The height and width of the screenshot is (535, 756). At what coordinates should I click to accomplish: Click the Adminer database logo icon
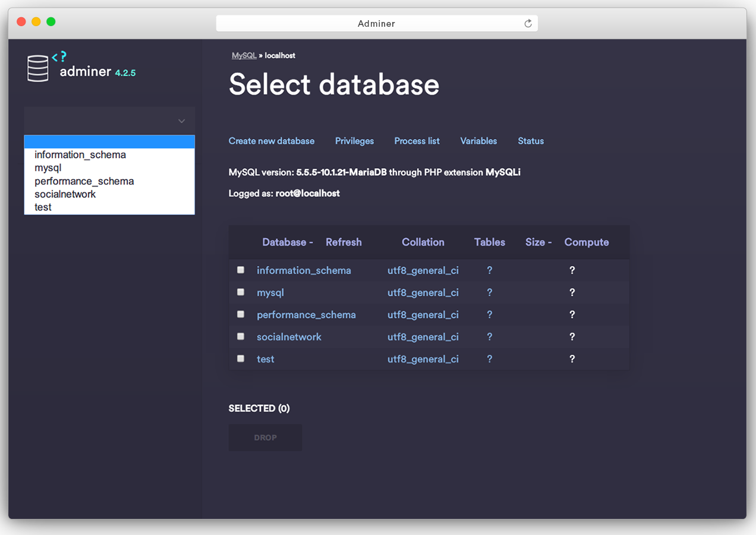38,68
